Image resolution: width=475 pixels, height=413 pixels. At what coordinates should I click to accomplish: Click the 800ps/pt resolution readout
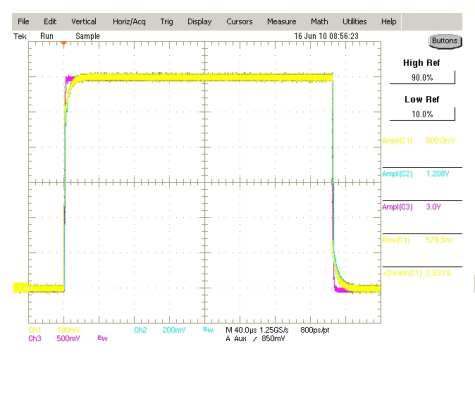click(315, 330)
